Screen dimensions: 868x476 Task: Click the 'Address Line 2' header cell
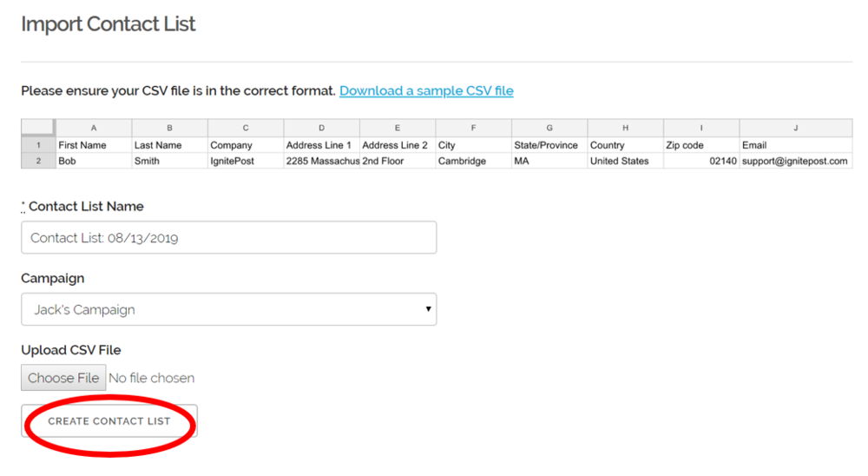pyautogui.click(x=398, y=145)
